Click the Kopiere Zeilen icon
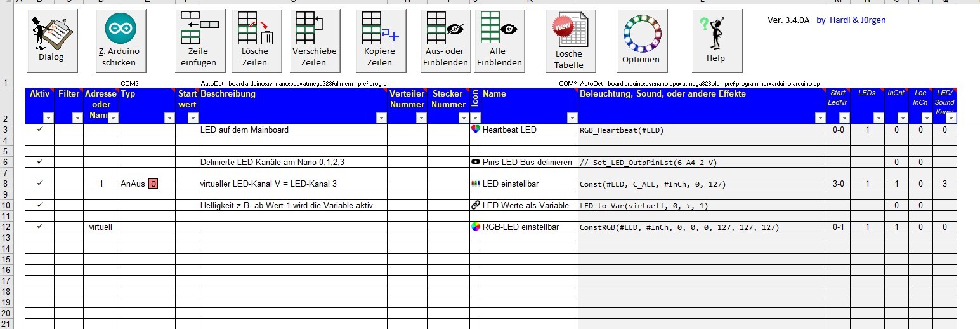The width and height of the screenshot is (980, 329). [379, 41]
